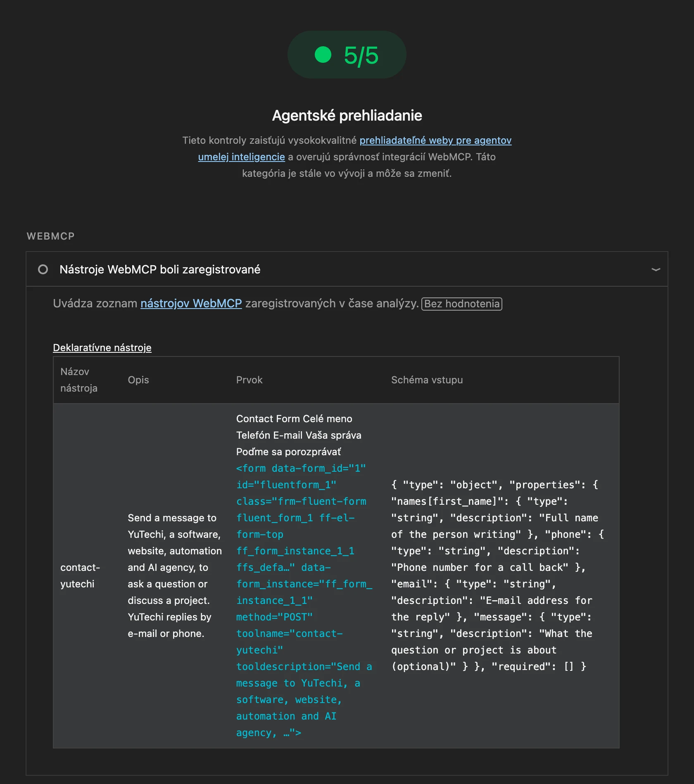Viewport: 694px width, 784px height.
Task: Click the 5/5 score gauge badge
Action: [x=347, y=55]
